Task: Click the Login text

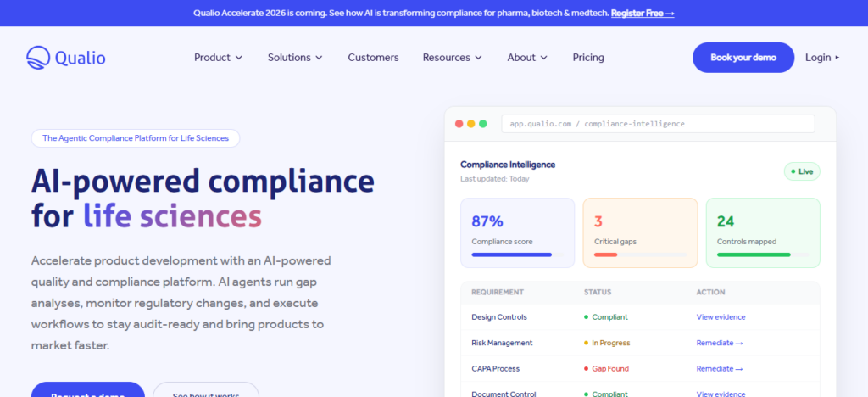Action: point(818,58)
